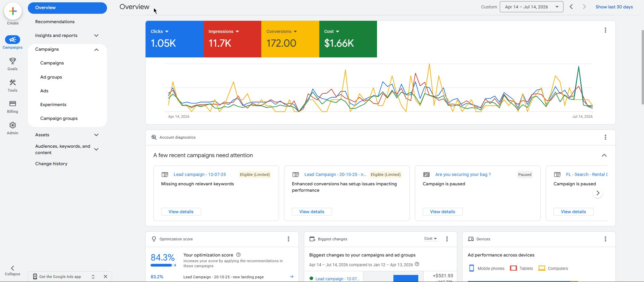The image size is (644, 282).
Task: Click the Devices card icon
Action: point(471,239)
